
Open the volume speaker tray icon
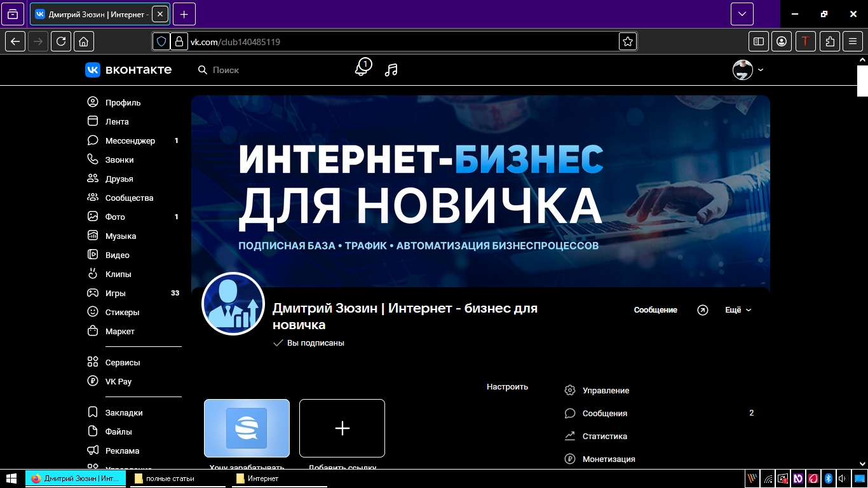(842, 478)
